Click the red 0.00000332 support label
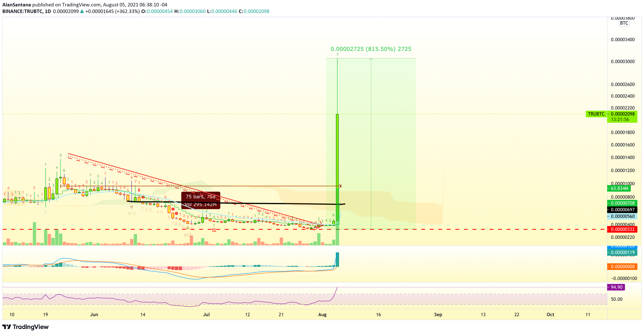The width and height of the screenshot is (644, 334). click(622, 229)
